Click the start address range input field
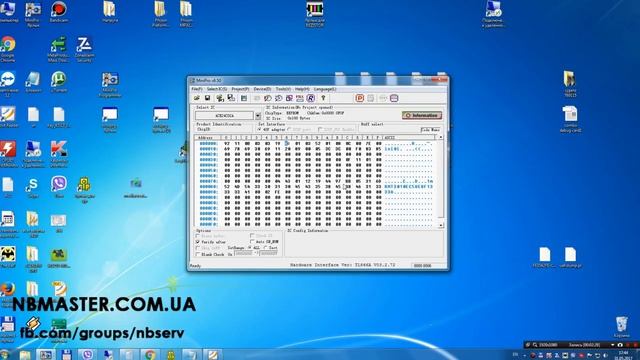Screen dimensions: 640x360 pos(244,253)
